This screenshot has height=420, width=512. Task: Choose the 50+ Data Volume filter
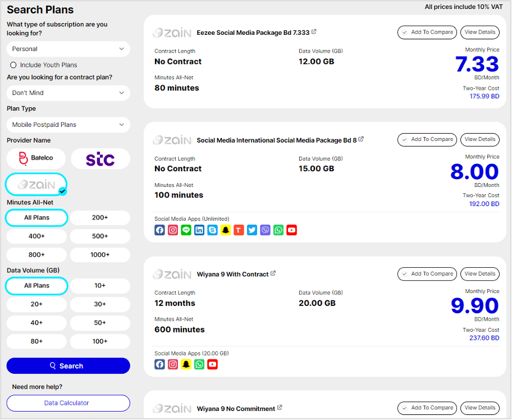(x=100, y=323)
